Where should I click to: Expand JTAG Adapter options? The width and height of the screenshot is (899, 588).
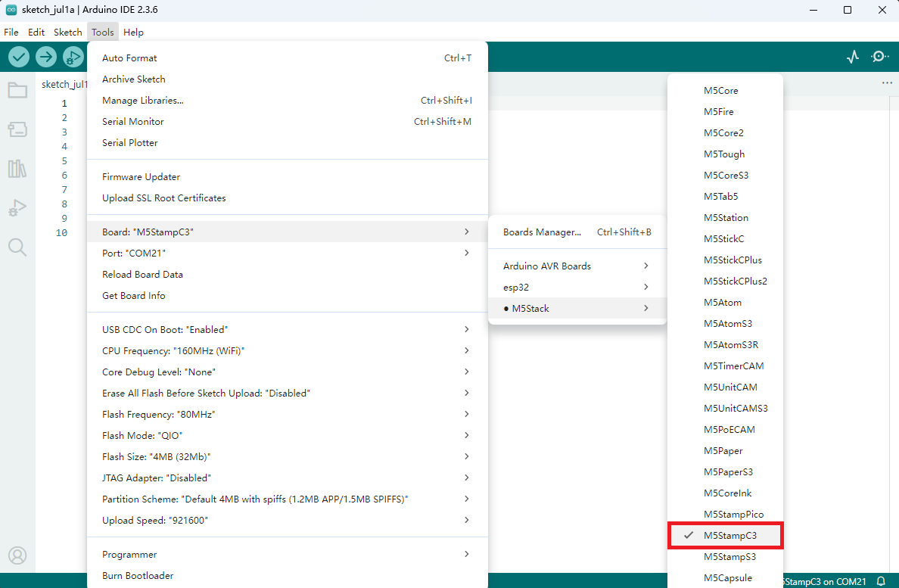pyautogui.click(x=288, y=478)
